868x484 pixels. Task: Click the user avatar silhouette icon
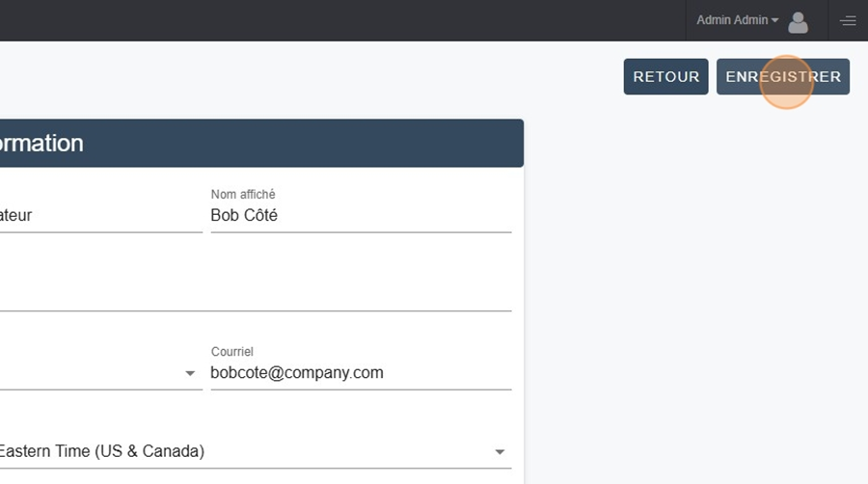pos(798,23)
